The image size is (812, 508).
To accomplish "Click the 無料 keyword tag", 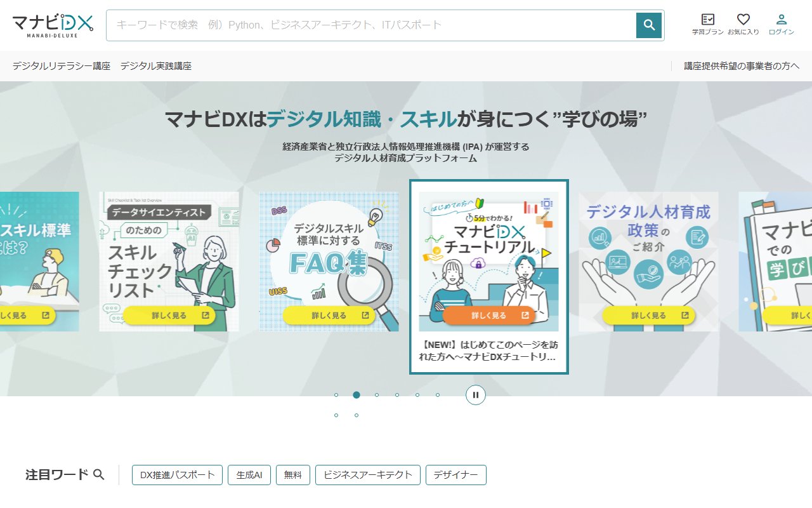I will coord(293,475).
